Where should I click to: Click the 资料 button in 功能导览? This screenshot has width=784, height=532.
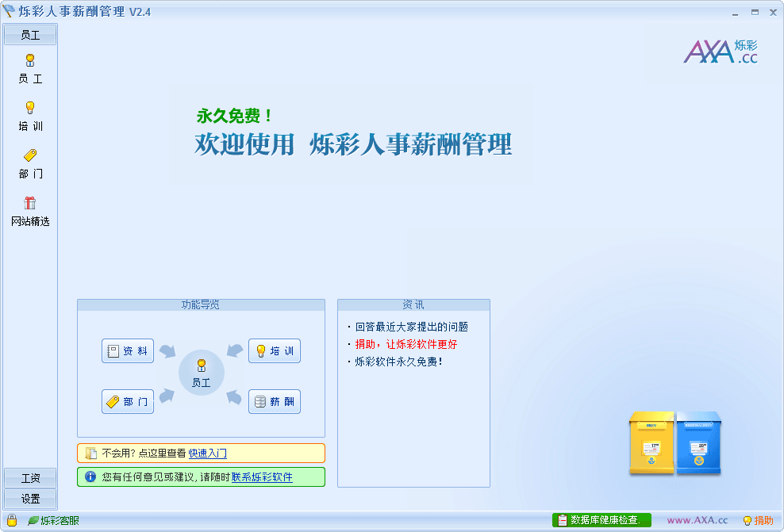coord(128,351)
